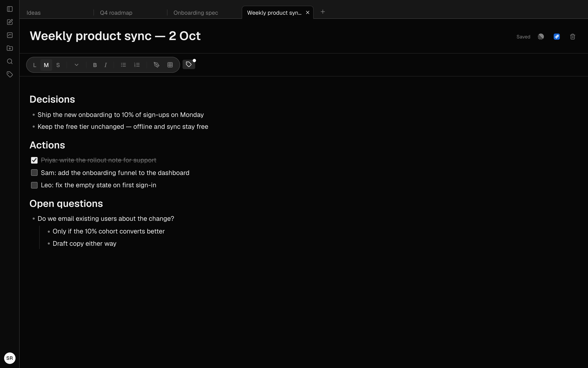This screenshot has width=588, height=368.
Task: Click 'Leo: fix the empty state' text
Action: click(98, 185)
